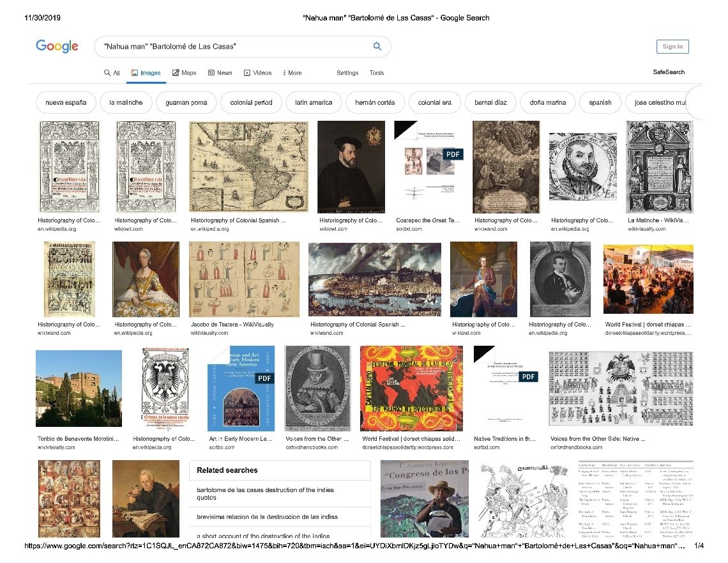Viewport: 728px width, 563px height.
Task: Select the "doña marina" chip
Action: [548, 103]
